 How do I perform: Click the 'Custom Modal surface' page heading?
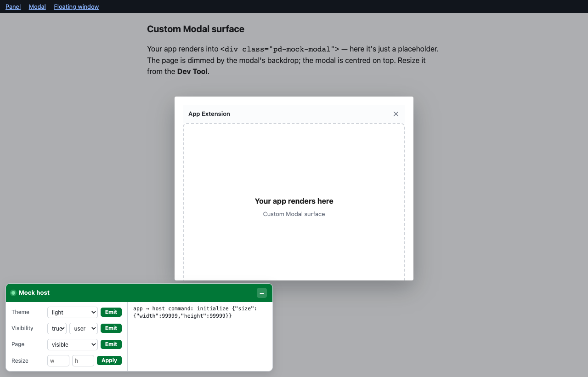196,29
